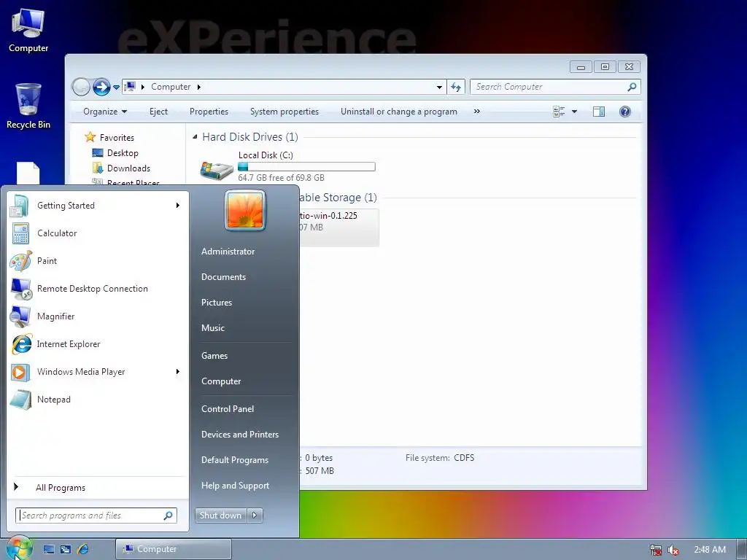Open Magnifier from the Start menu
Image resolution: width=747 pixels, height=560 pixels.
coord(98,316)
